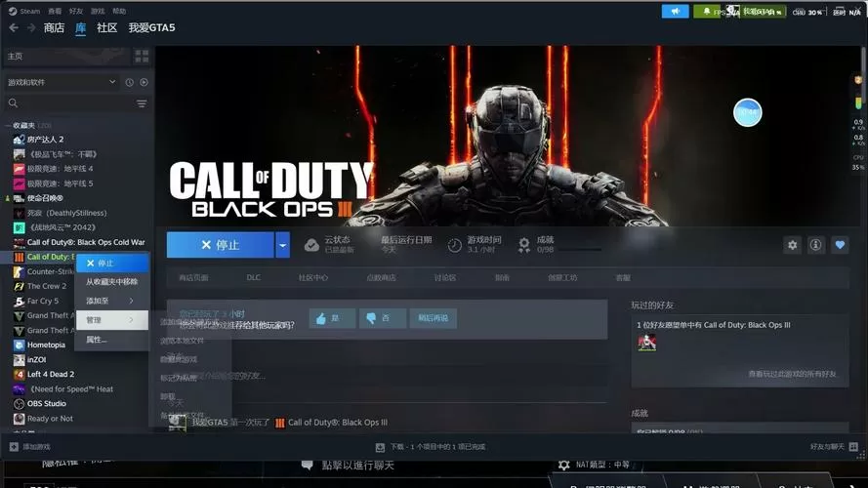
Task: Click the cloud status icon
Action: (x=311, y=245)
